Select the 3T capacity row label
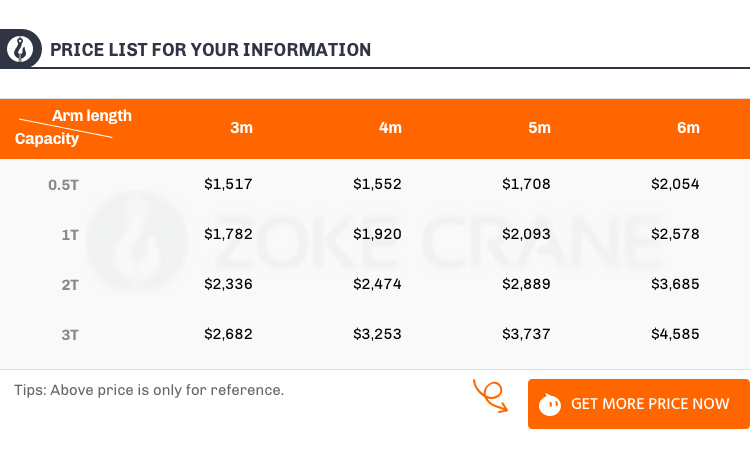750x460 pixels. pyautogui.click(x=70, y=335)
